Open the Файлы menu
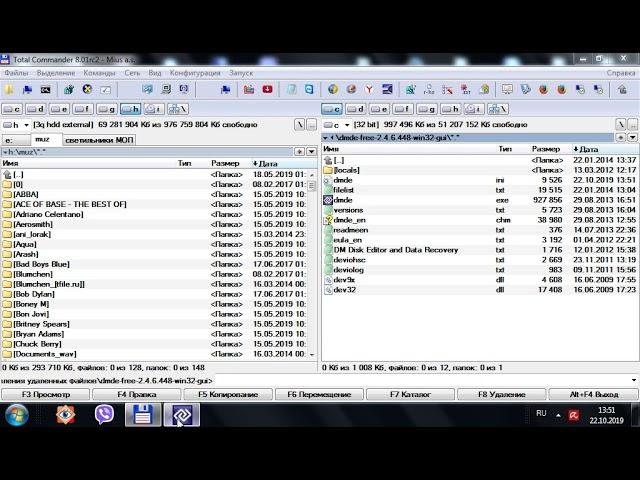The width and height of the screenshot is (640, 480). click(16, 73)
